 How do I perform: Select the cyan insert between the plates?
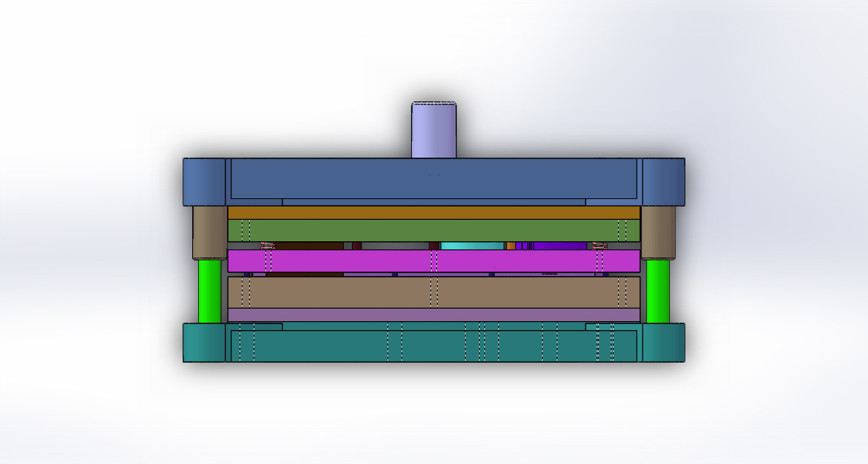[472, 246]
